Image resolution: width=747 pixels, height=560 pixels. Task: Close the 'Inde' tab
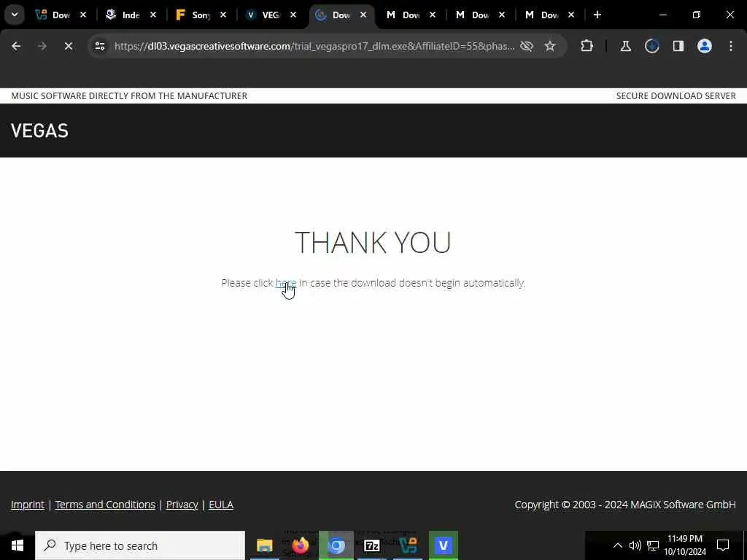(153, 15)
